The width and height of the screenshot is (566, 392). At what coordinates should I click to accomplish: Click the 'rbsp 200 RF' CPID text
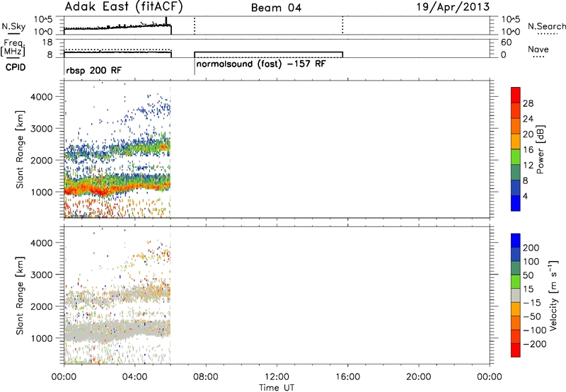coord(94,70)
